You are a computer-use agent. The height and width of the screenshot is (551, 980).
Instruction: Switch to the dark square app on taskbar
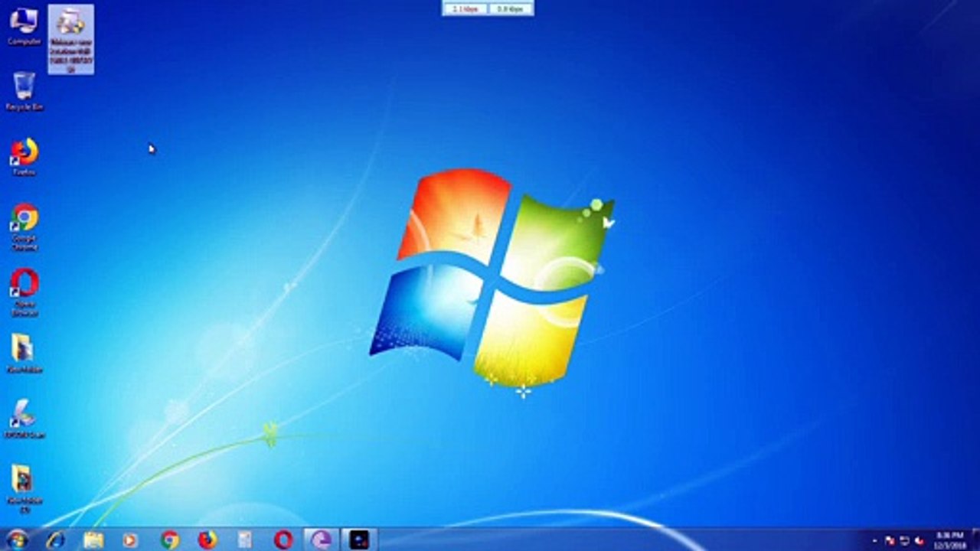tap(359, 540)
